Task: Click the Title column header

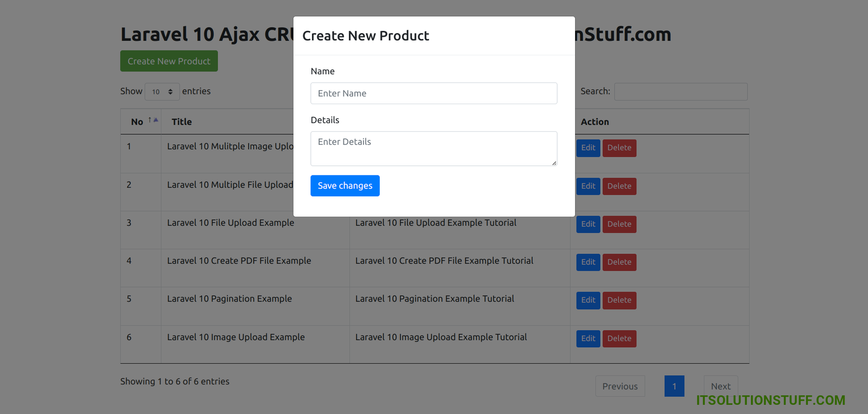Action: 182,122
